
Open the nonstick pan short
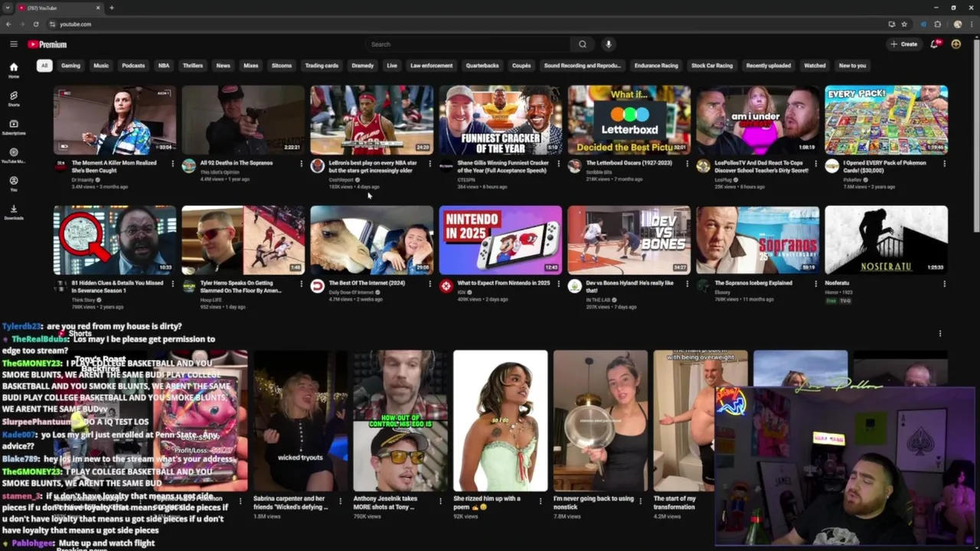600,420
